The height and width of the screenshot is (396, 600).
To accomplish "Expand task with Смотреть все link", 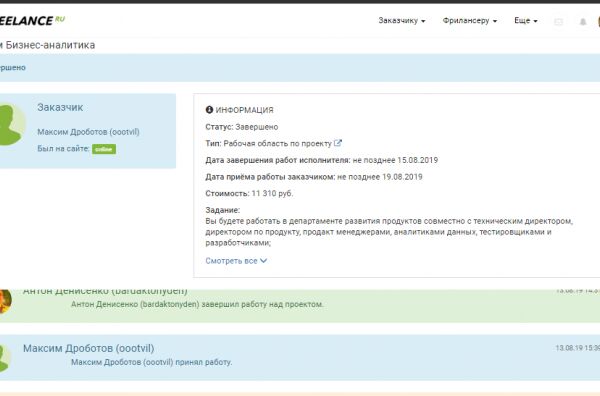I will 236,261.
